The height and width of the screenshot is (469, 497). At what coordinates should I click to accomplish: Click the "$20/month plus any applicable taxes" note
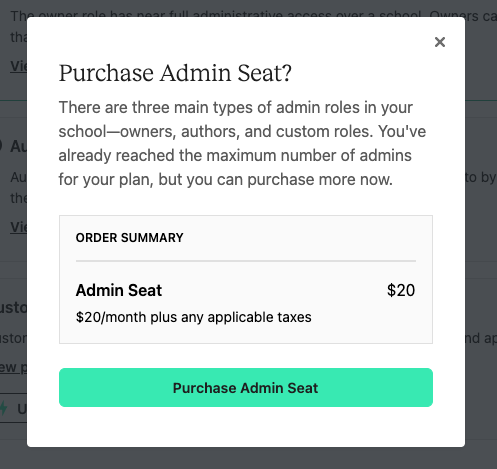click(x=193, y=317)
